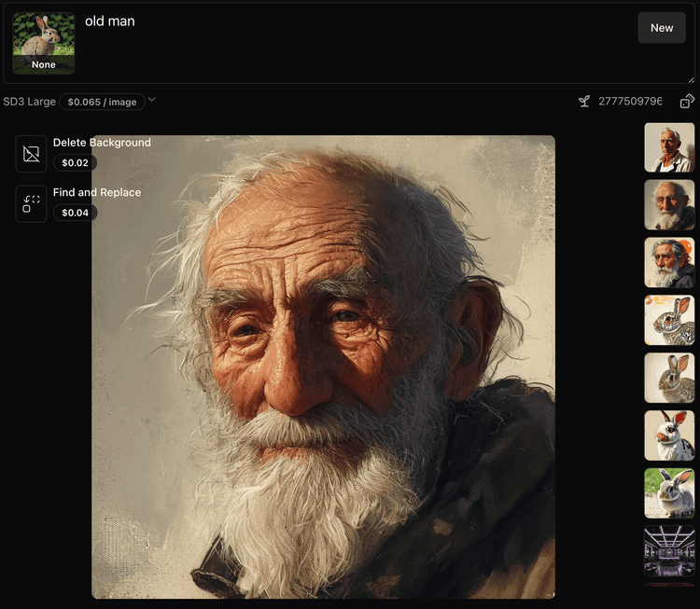
Task: Select the thumbnail of old man with orange background
Action: (x=669, y=262)
